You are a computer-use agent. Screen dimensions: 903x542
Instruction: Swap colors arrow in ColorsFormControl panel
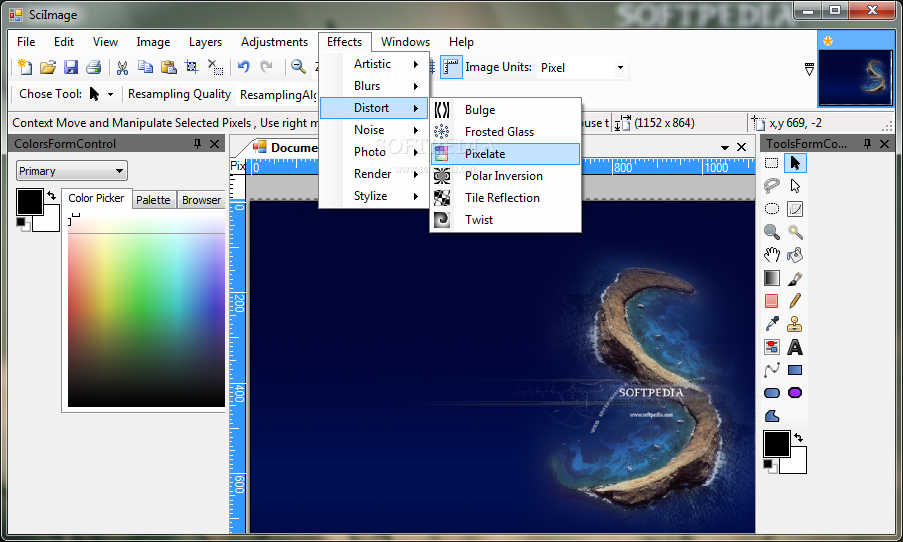[52, 196]
